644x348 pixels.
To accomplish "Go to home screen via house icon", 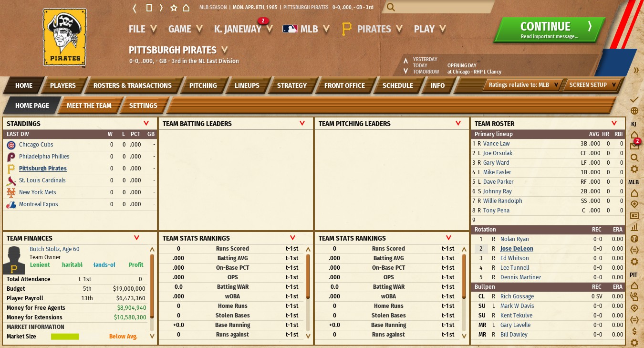I will click(x=186, y=8).
